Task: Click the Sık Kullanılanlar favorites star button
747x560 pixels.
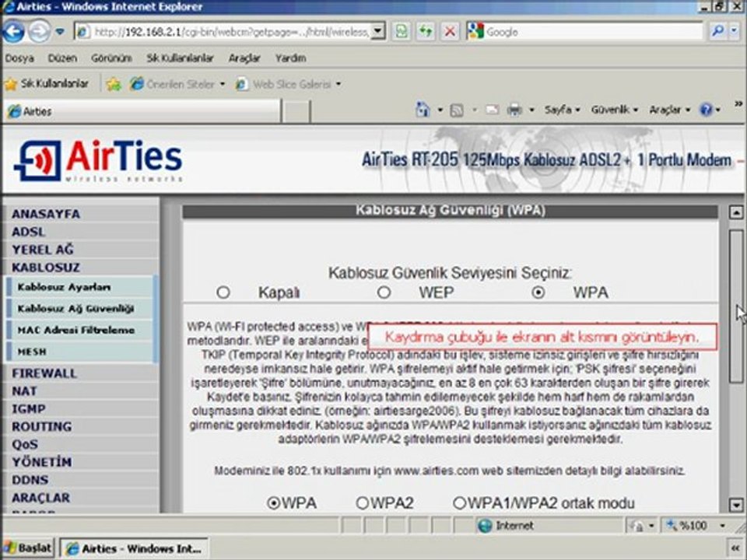Action: 47,84
